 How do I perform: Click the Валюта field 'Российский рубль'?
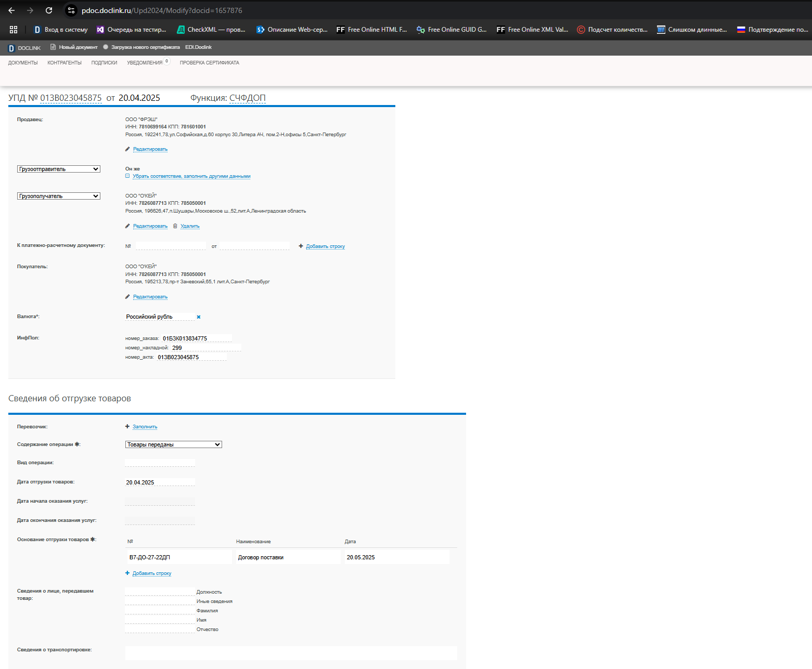160,317
